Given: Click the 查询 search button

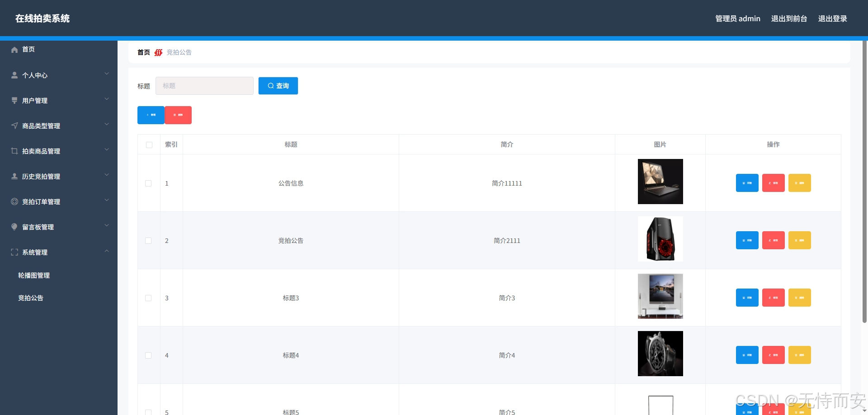Looking at the screenshot, I should (278, 86).
